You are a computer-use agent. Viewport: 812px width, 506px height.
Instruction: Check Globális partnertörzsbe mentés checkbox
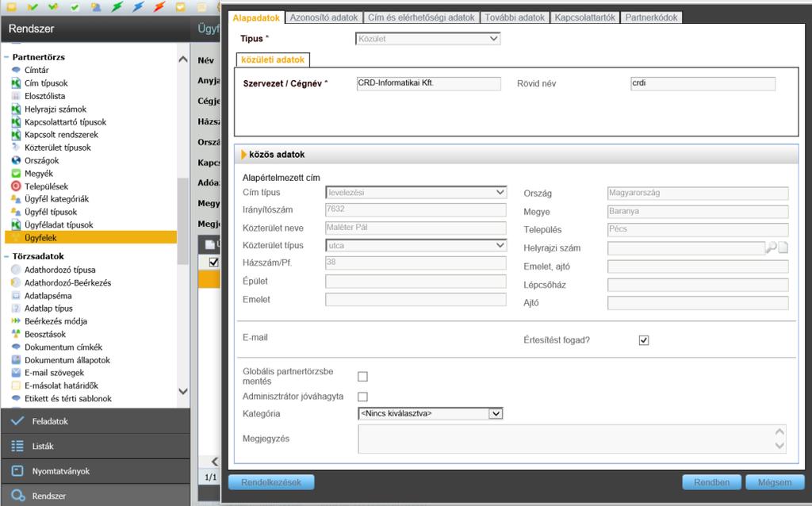pyautogui.click(x=362, y=377)
